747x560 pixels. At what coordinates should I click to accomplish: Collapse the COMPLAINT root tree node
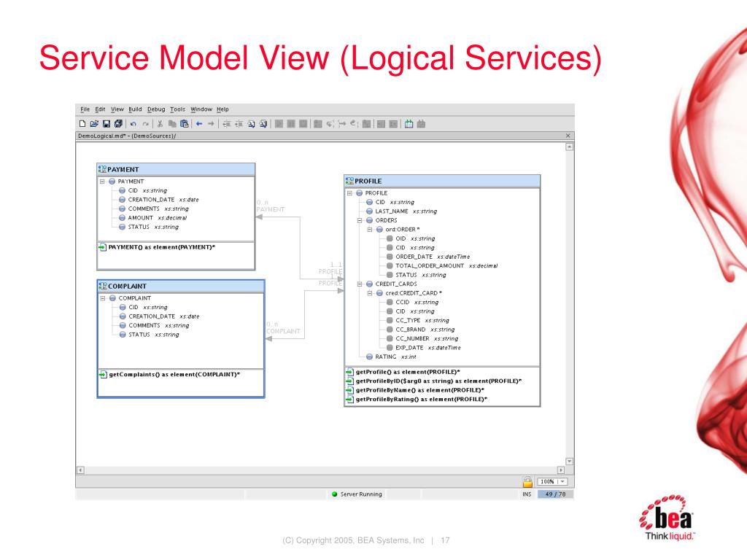pyautogui.click(x=102, y=298)
